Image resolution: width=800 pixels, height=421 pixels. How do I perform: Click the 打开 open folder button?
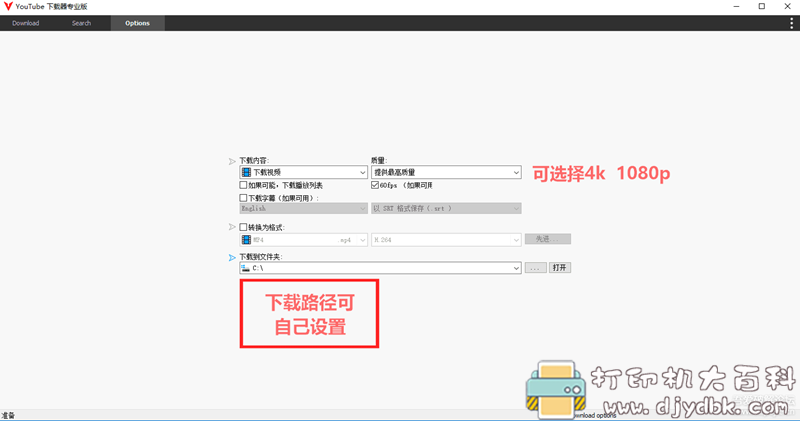560,268
